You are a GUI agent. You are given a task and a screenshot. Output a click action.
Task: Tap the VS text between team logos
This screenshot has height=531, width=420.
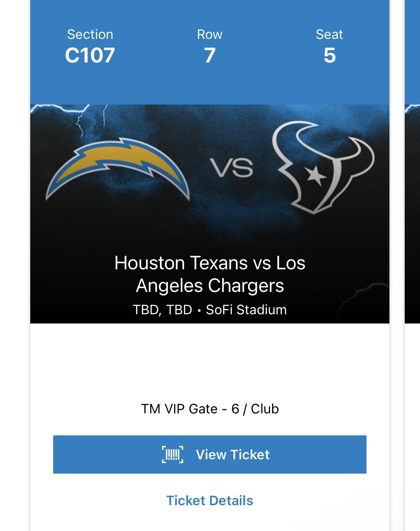tap(231, 168)
